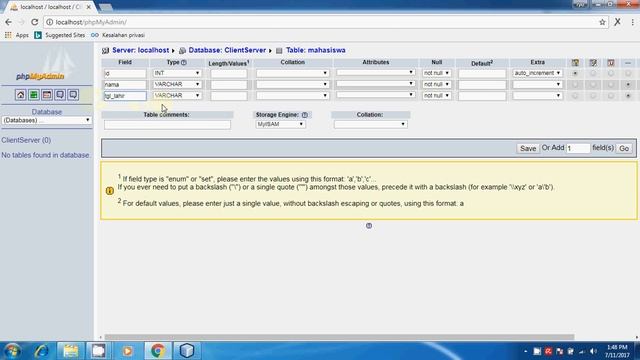Bookmark this page with the star icon
Screen dimensions: 640x360
(x=602, y=22)
